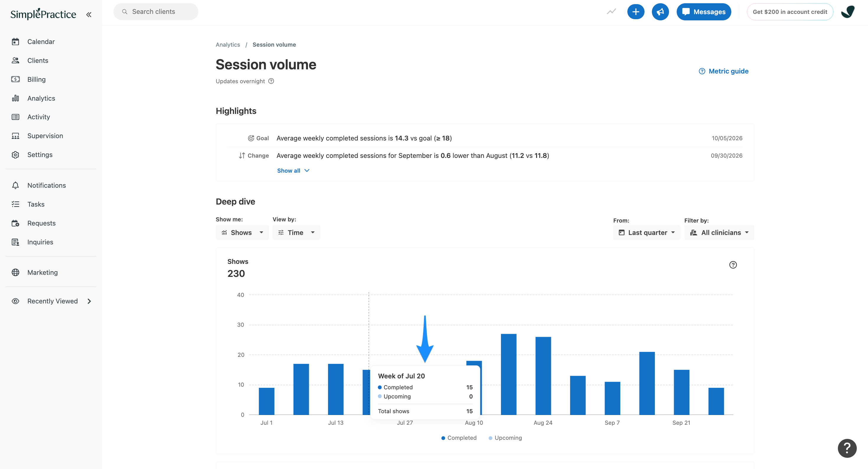Screen dimensions: 868x469
Task: Open Settings gear icon
Action: (15, 155)
